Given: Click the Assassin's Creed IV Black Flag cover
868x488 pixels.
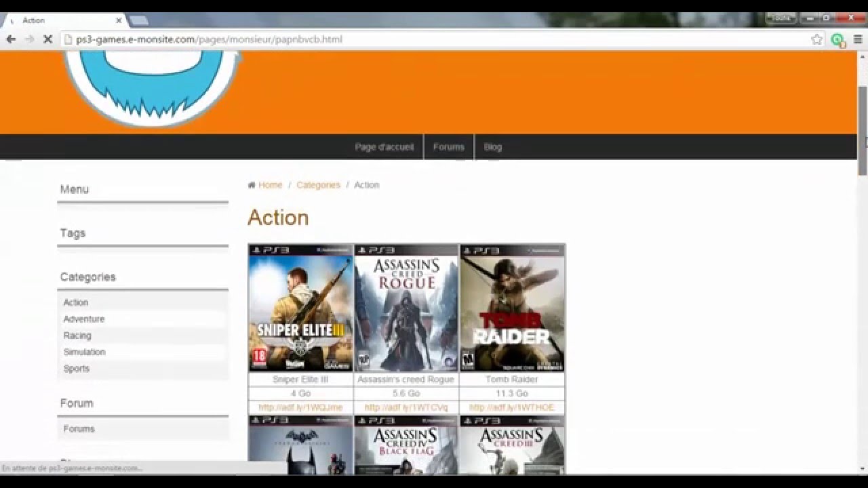Looking at the screenshot, I should [406, 445].
